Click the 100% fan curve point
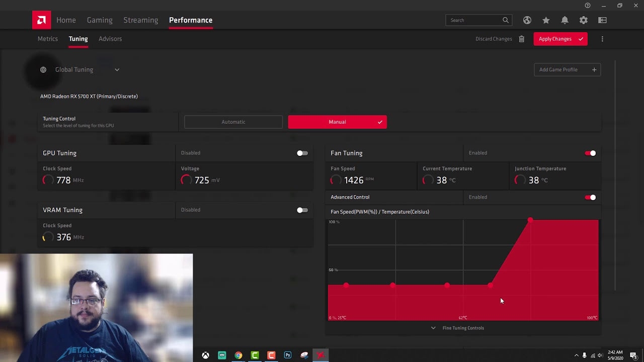 [x=530, y=220]
